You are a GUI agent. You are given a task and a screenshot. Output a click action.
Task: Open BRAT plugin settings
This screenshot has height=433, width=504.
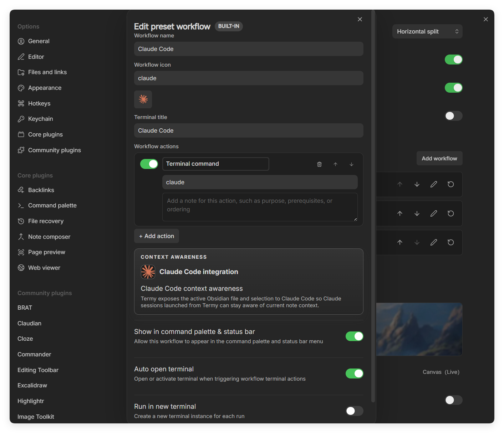(25, 308)
